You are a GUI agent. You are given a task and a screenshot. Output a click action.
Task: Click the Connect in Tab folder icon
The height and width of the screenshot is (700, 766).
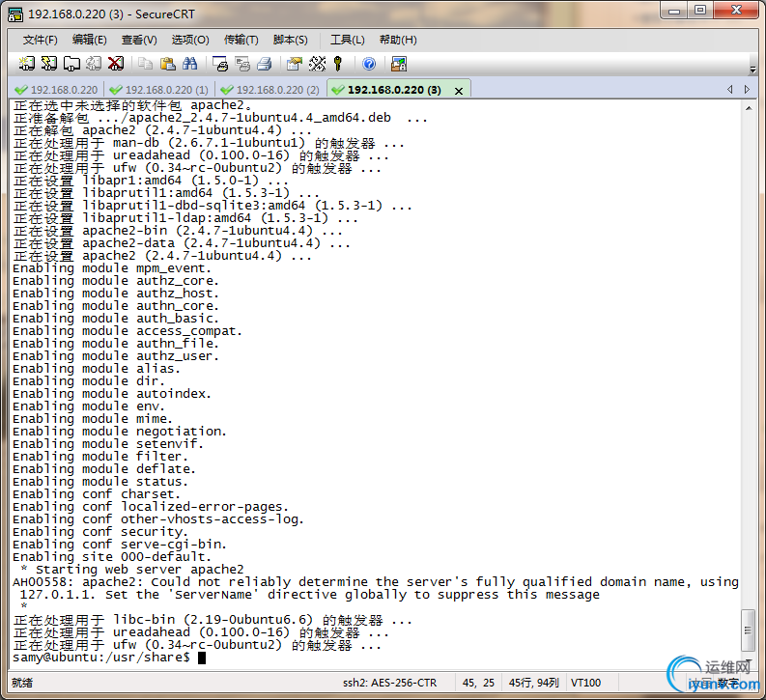click(x=71, y=64)
